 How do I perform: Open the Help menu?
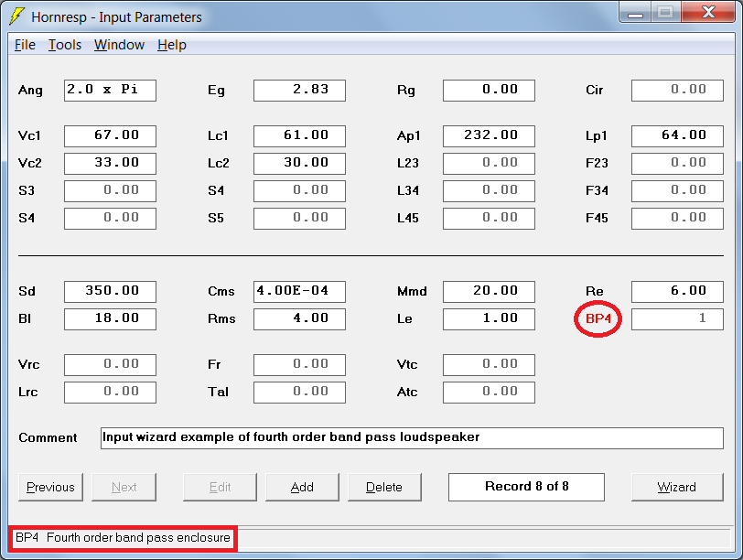[x=171, y=45]
